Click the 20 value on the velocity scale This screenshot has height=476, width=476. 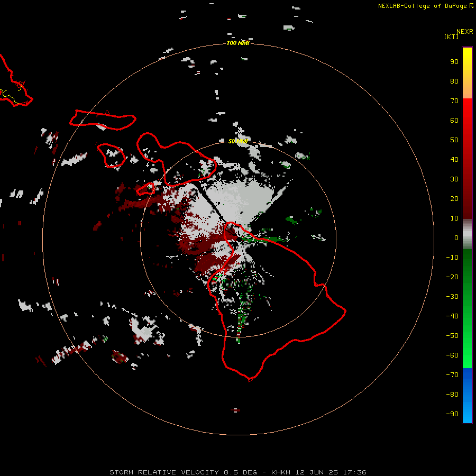[454, 199]
